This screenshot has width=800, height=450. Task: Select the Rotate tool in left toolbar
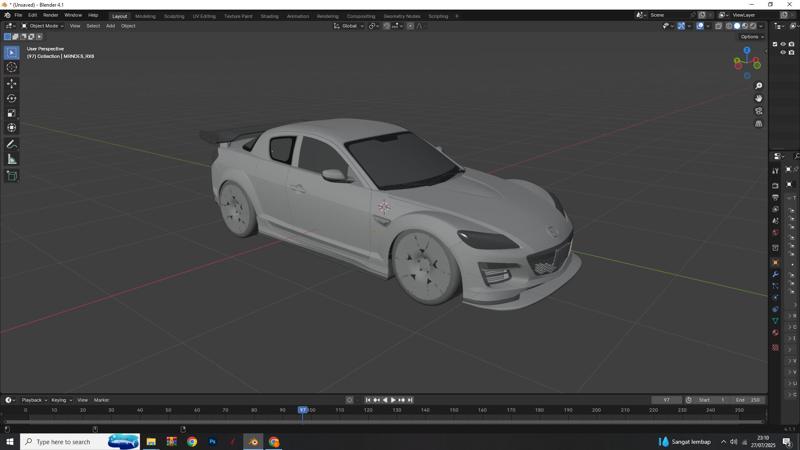[x=12, y=98]
